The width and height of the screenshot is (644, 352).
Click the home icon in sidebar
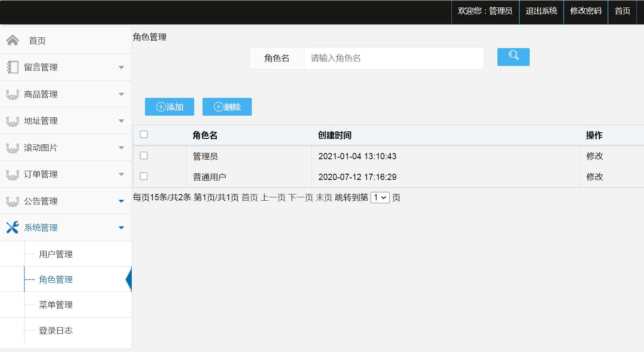coord(12,40)
